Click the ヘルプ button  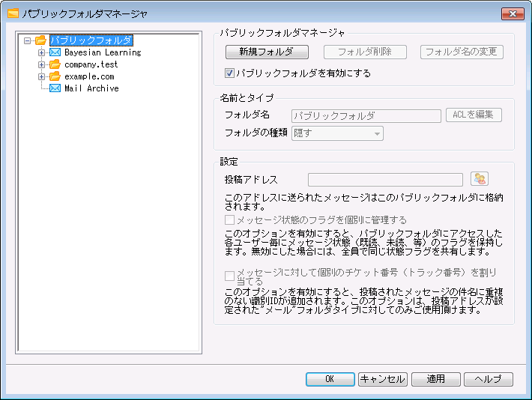pyautogui.click(x=487, y=379)
